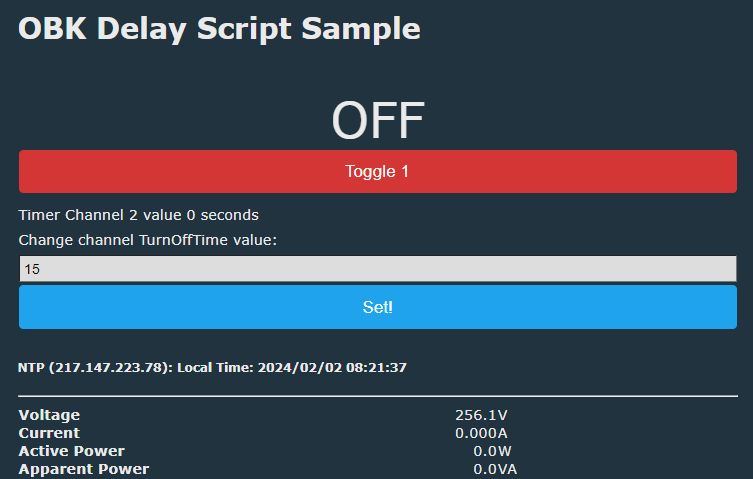This screenshot has height=479, width=753.
Task: Focus the TurnOffTime value input field
Action: point(377,269)
